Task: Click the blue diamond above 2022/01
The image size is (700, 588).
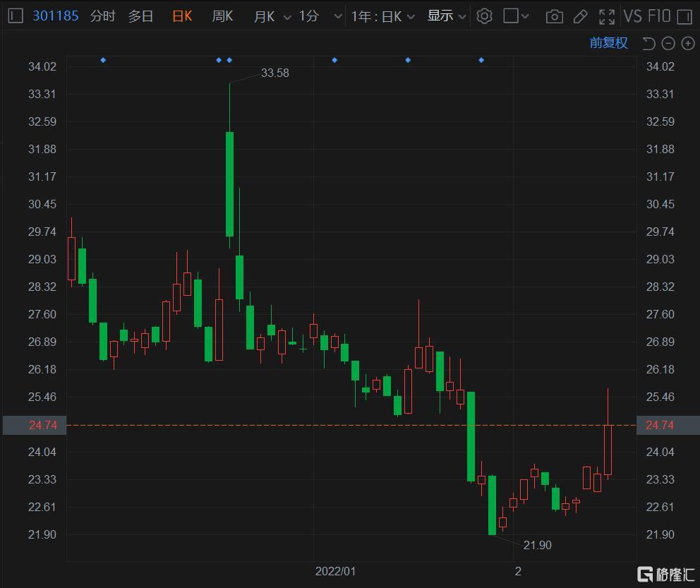Action: 334,60
